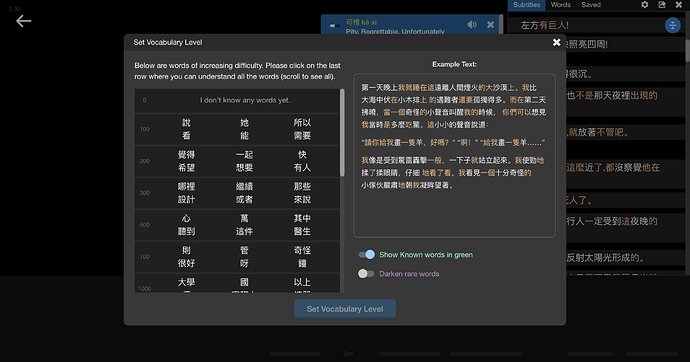Click the vocabulary list scrollbar
Image resolution: width=690 pixels, height=362 pixels.
pyautogui.click(x=342, y=133)
